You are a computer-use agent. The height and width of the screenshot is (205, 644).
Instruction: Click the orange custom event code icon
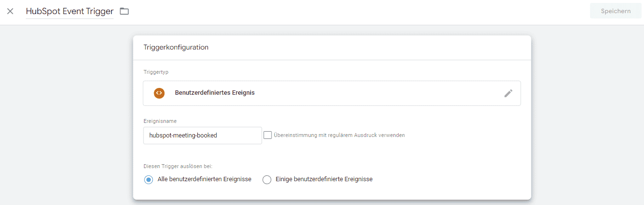tap(159, 93)
